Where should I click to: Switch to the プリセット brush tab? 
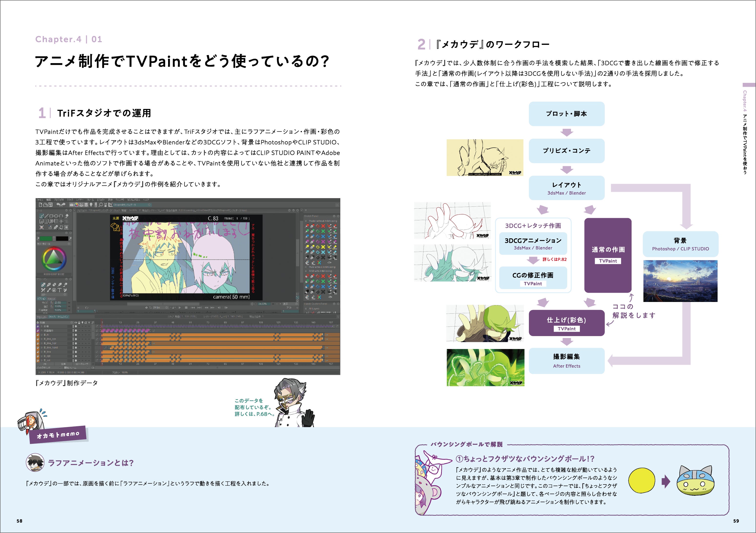[x=51, y=299]
